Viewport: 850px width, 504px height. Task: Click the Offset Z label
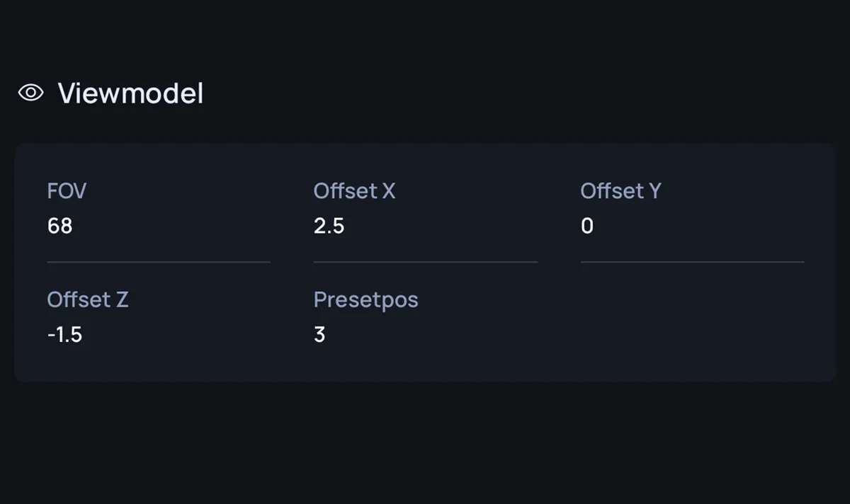pyautogui.click(x=88, y=299)
